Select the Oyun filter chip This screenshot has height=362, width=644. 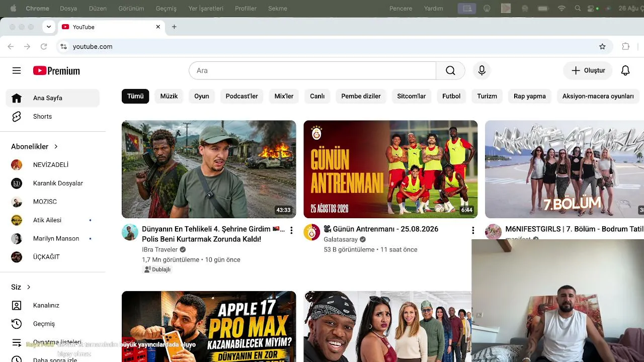202,96
